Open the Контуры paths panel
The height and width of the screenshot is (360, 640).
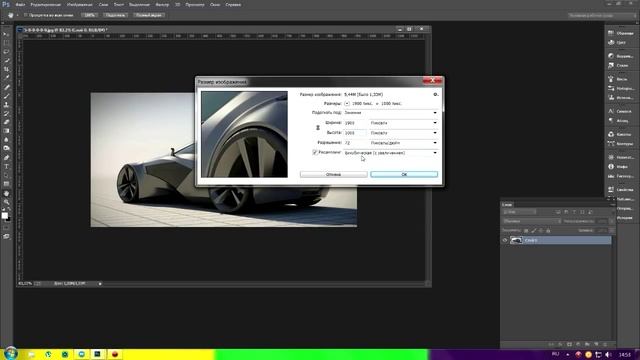(620, 144)
